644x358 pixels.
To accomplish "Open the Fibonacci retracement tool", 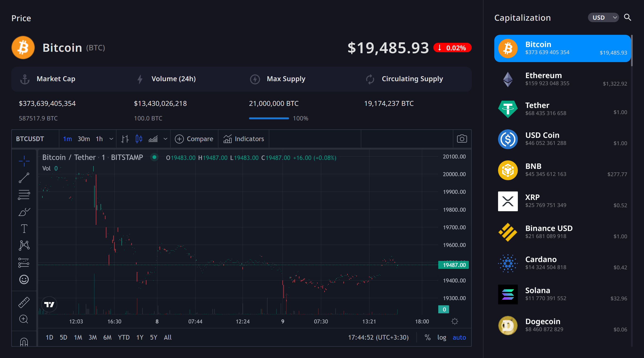I will click(24, 195).
